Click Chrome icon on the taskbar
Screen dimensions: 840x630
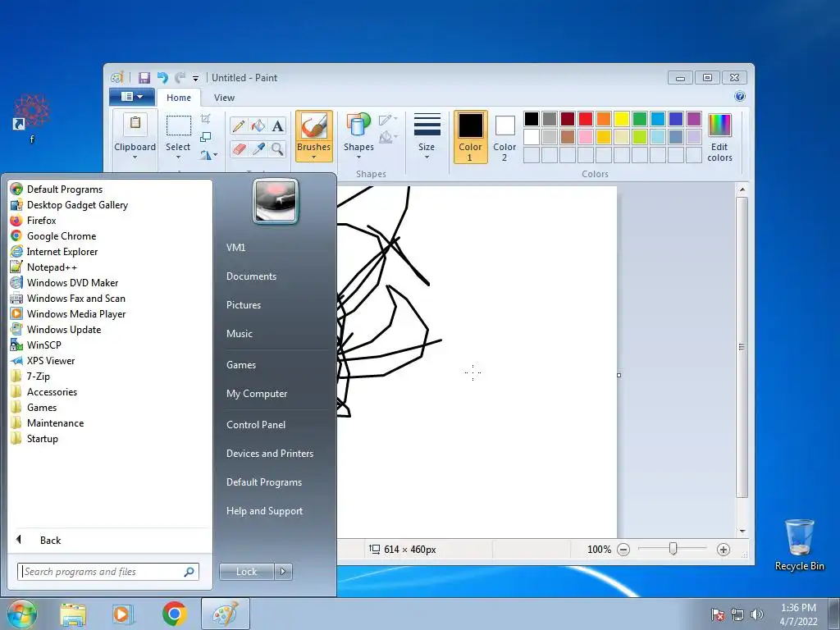174,614
